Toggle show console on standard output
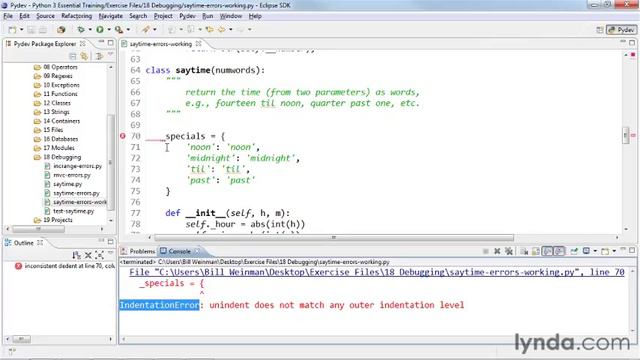The height and width of the screenshot is (360, 640). [x=547, y=251]
